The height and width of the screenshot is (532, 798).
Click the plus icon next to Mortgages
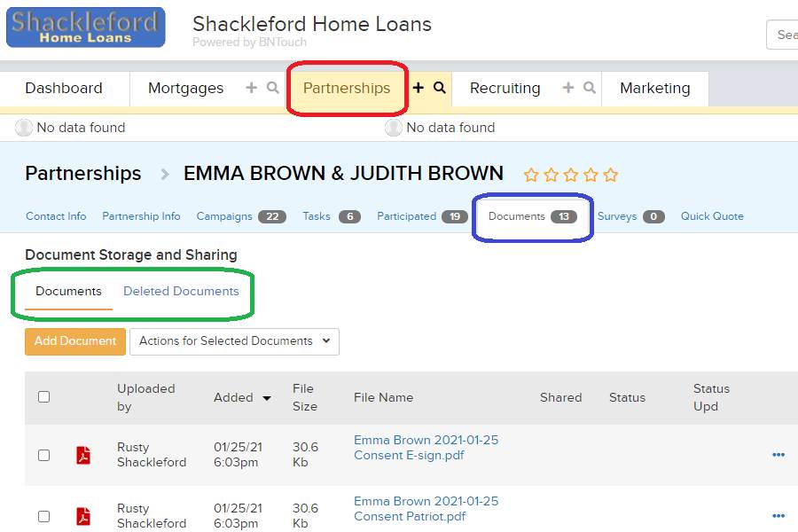tap(252, 88)
